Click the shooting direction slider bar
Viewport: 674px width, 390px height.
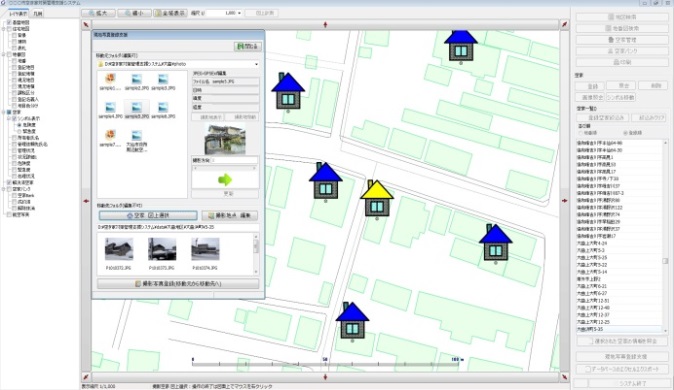click(x=225, y=168)
